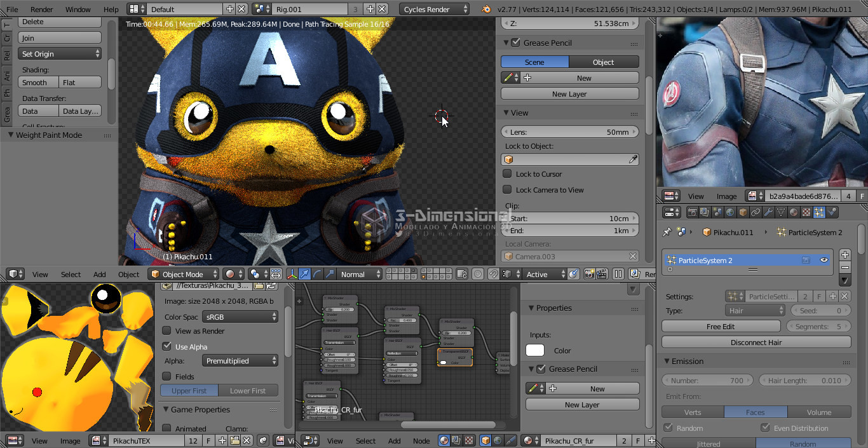Open the Help menu

click(x=111, y=10)
